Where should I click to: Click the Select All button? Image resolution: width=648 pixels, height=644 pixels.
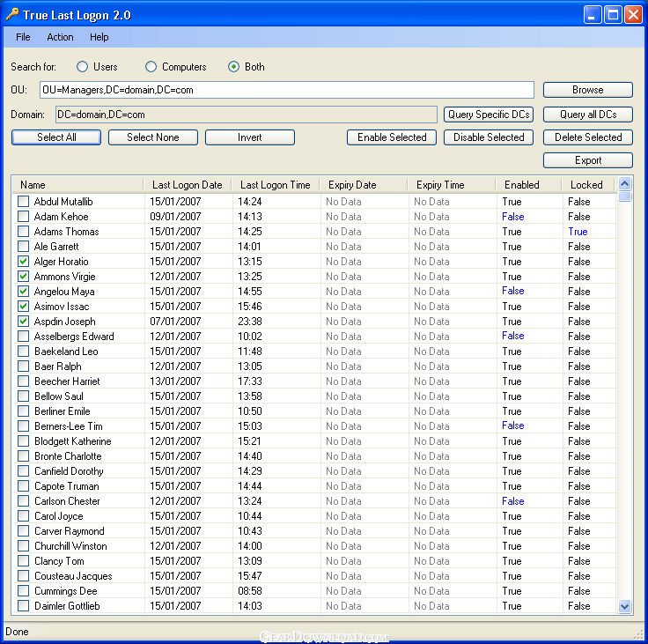pyautogui.click(x=56, y=137)
